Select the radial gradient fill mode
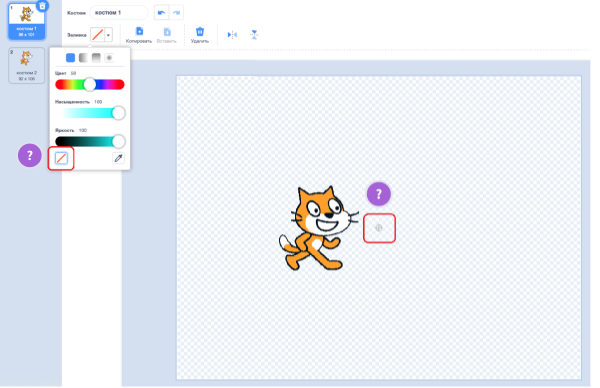The image size is (600, 388). [x=109, y=58]
